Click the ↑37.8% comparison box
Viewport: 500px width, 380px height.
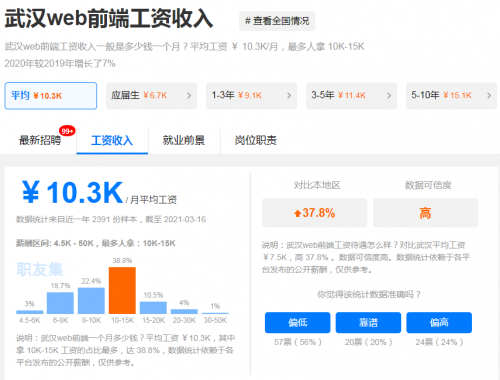(314, 213)
